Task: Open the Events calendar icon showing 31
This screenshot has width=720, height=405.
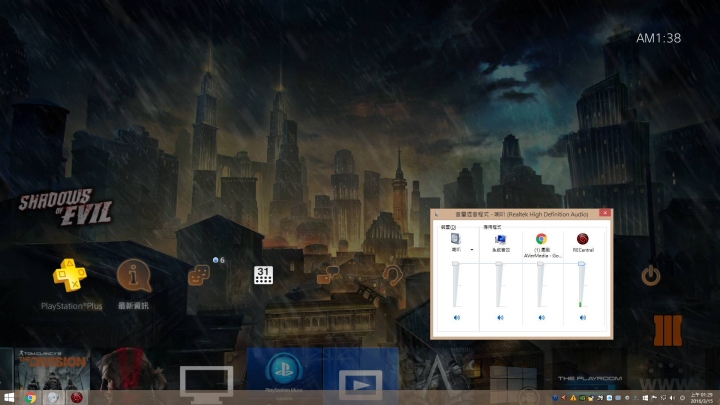Action: (264, 275)
